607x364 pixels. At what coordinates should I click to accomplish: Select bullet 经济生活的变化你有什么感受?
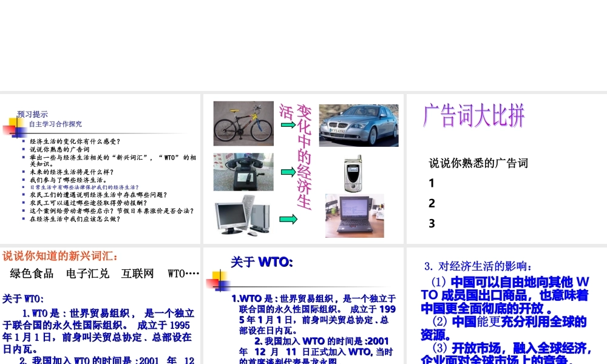pos(75,141)
